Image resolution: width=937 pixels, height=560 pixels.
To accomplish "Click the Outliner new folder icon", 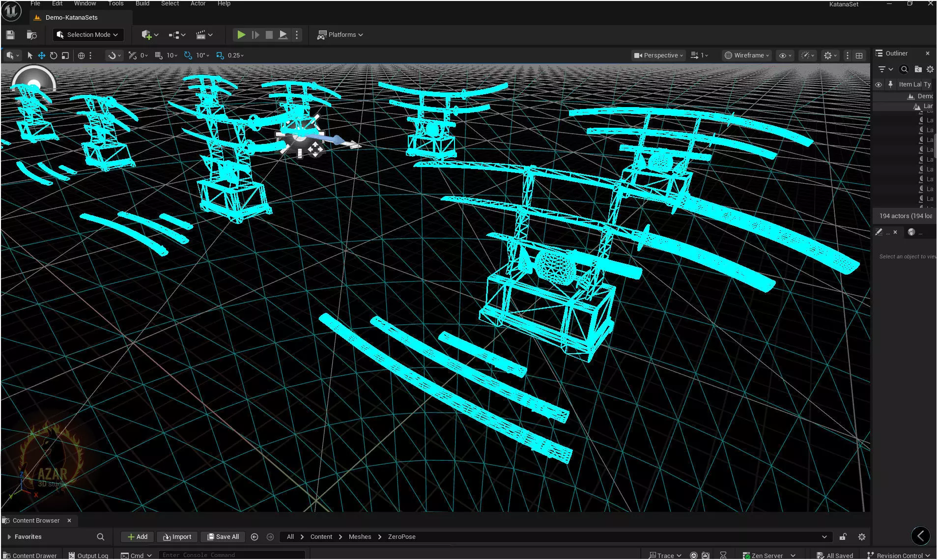I will point(918,69).
